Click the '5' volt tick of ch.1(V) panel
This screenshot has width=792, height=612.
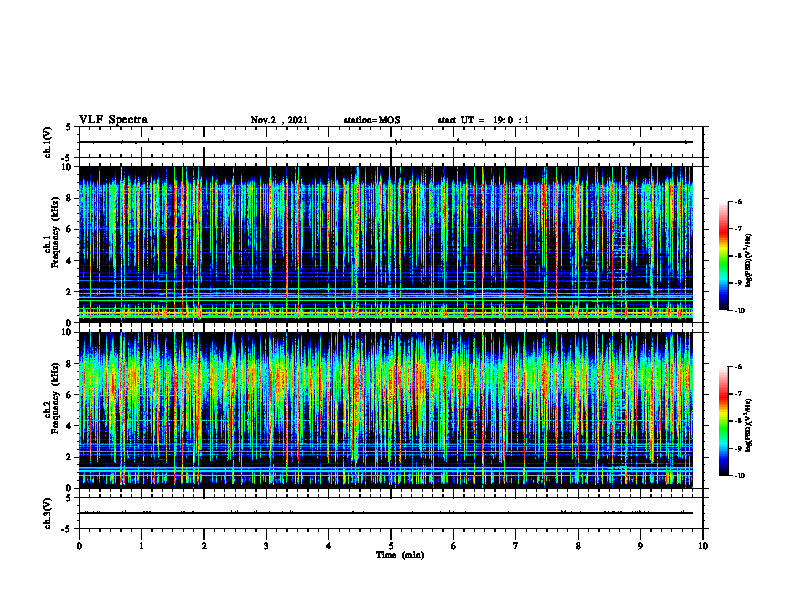click(x=69, y=127)
